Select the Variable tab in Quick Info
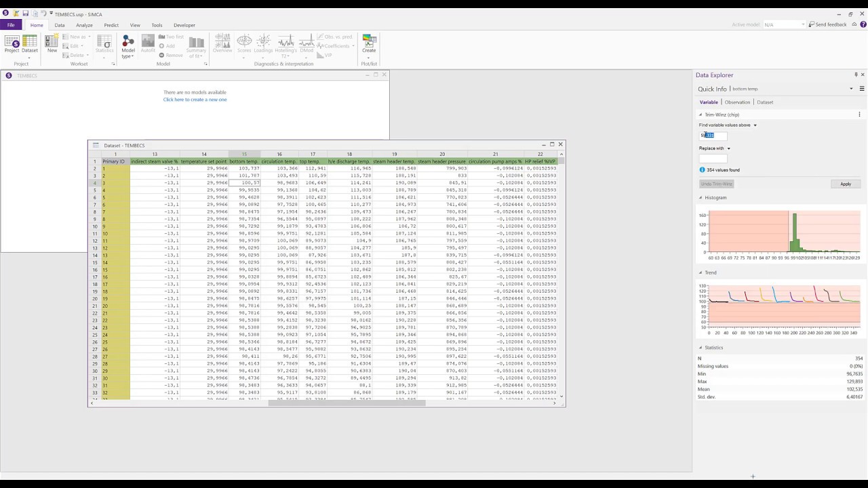 (709, 102)
